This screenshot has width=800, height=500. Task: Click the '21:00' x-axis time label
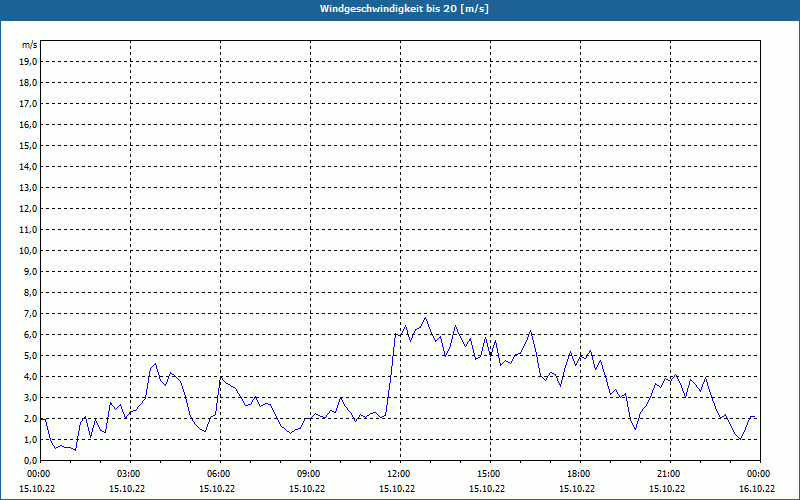[x=669, y=474]
